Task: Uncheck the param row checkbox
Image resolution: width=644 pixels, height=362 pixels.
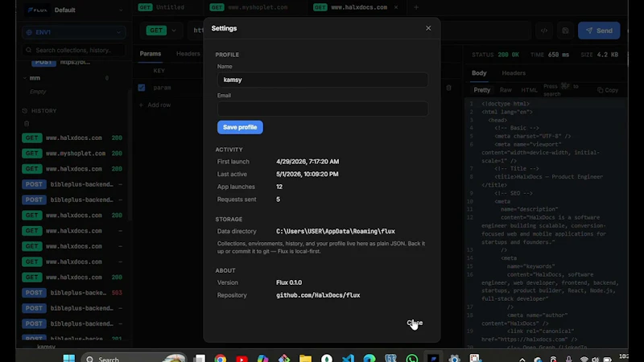Action: (142, 88)
